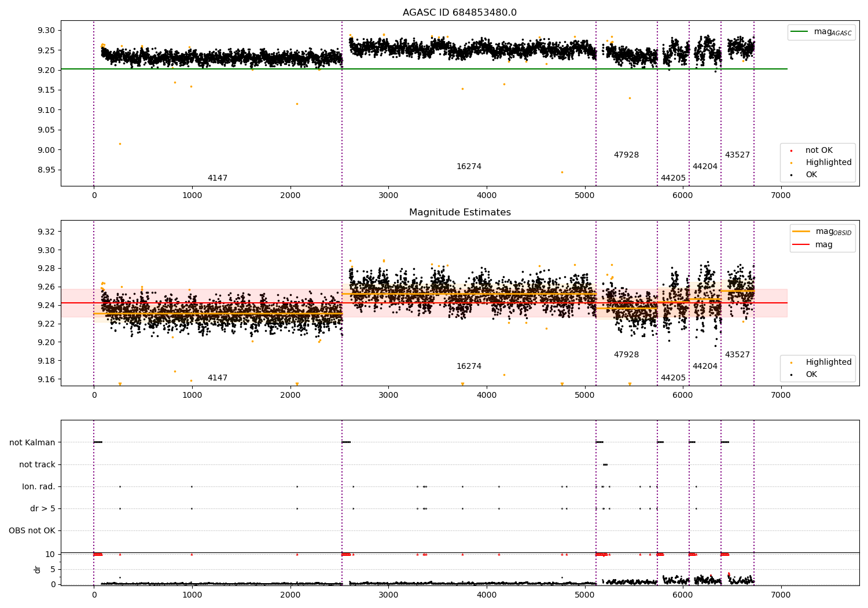The width and height of the screenshot is (868, 608).
Task: Click x-axis tick 7000 in the AGASC ID plot
Action: (781, 196)
